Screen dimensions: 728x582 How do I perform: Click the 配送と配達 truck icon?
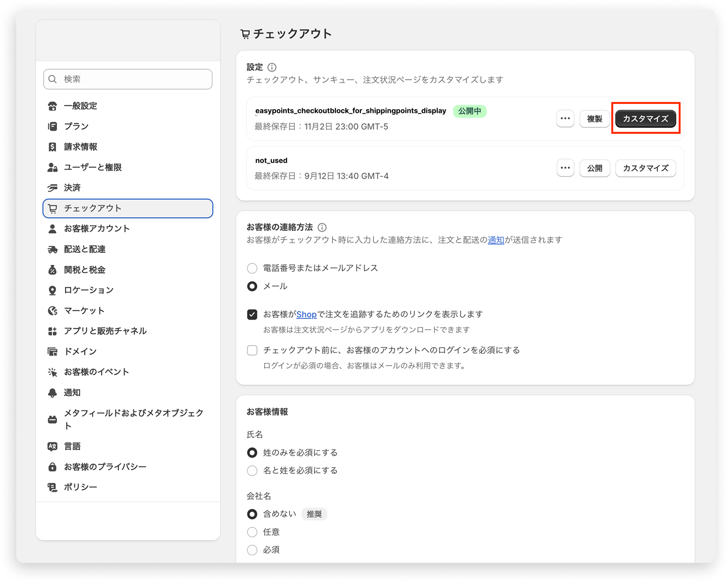tap(53, 249)
